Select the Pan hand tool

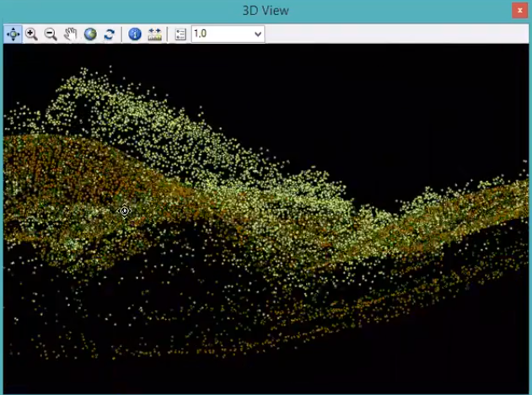[x=71, y=35]
